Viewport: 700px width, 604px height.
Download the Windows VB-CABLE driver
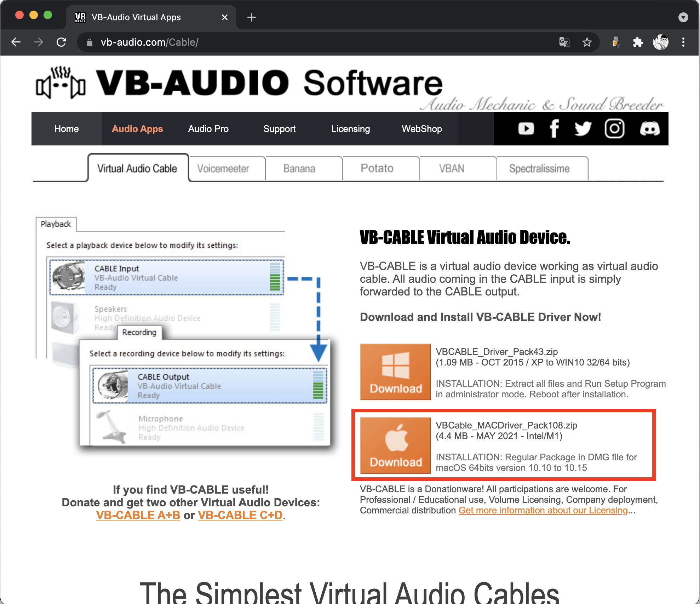click(x=395, y=372)
